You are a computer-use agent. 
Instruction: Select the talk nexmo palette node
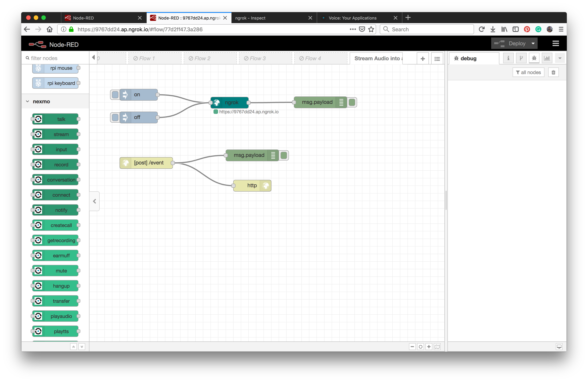click(x=55, y=119)
